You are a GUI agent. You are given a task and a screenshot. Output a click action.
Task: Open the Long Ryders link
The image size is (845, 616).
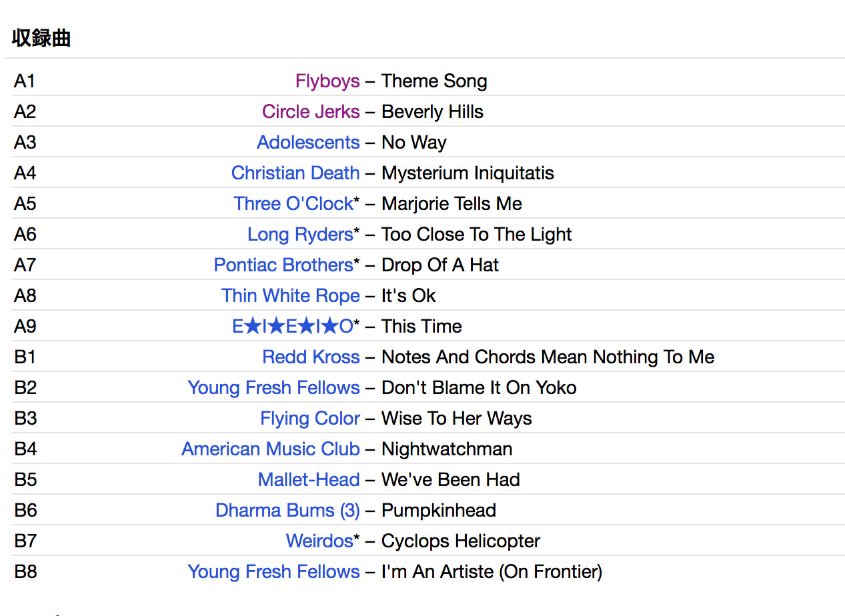click(300, 235)
